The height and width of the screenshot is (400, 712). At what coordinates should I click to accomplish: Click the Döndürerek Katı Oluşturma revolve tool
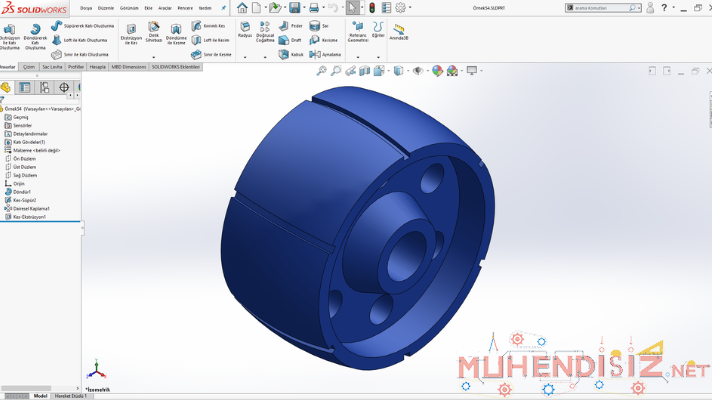click(36, 34)
